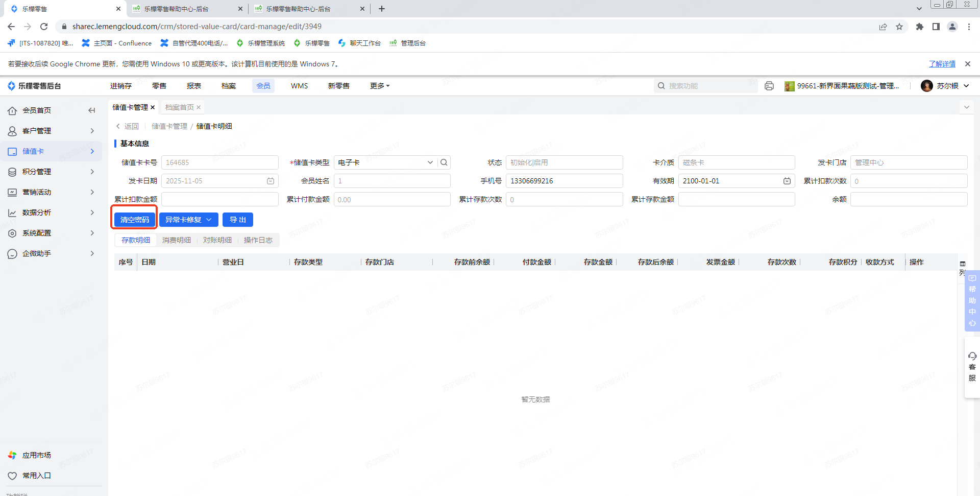Open the 档案 top menu
The height and width of the screenshot is (496, 980).
pos(229,86)
